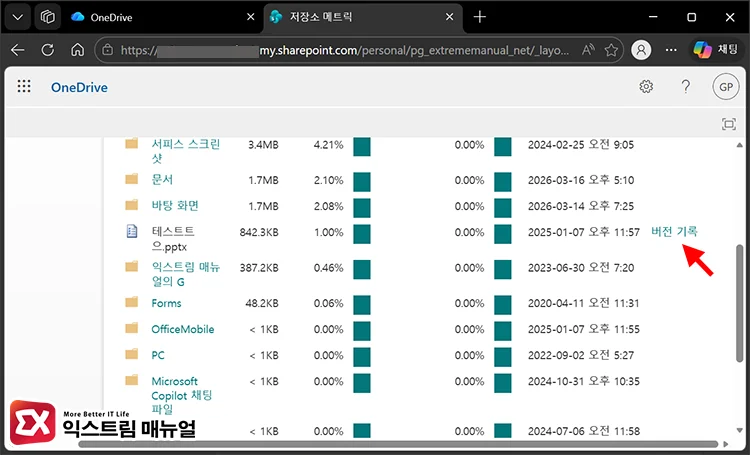Switch to the OneDrive browser tab

163,17
